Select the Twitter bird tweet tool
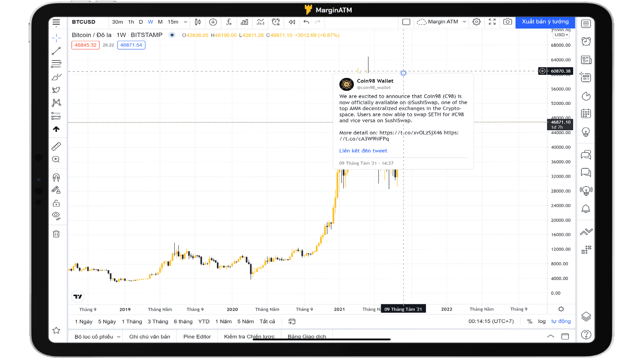 [56, 90]
